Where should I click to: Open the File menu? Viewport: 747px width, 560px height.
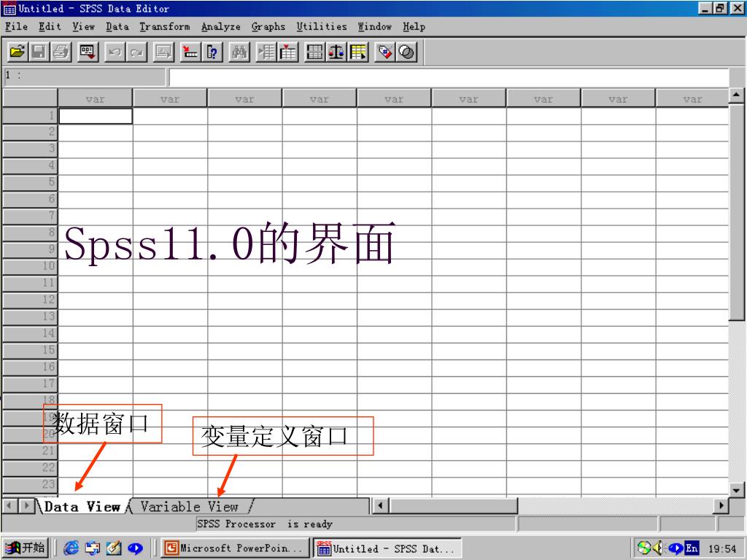click(16, 27)
